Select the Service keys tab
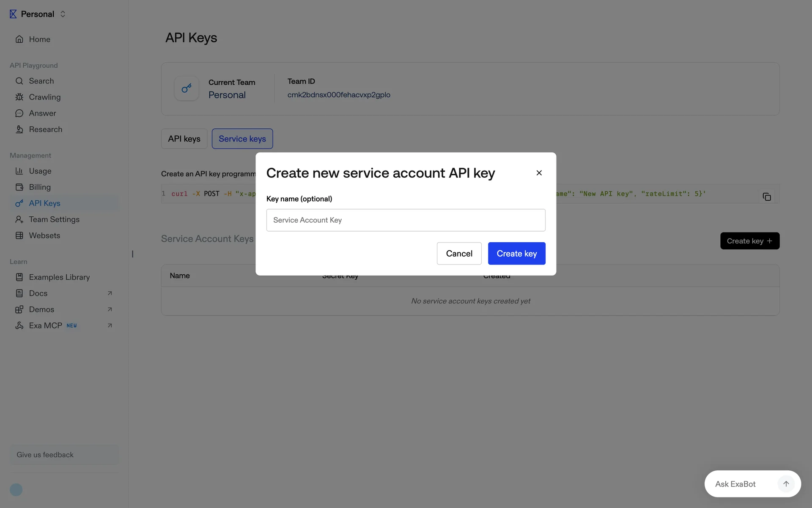The height and width of the screenshot is (508, 812). pos(242,139)
